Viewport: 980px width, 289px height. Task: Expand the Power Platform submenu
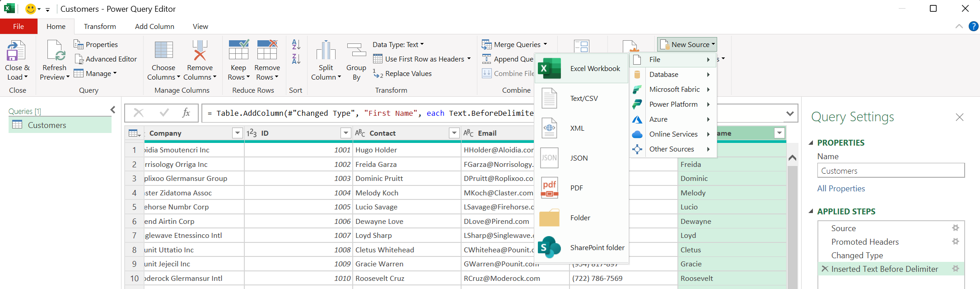[x=673, y=104]
